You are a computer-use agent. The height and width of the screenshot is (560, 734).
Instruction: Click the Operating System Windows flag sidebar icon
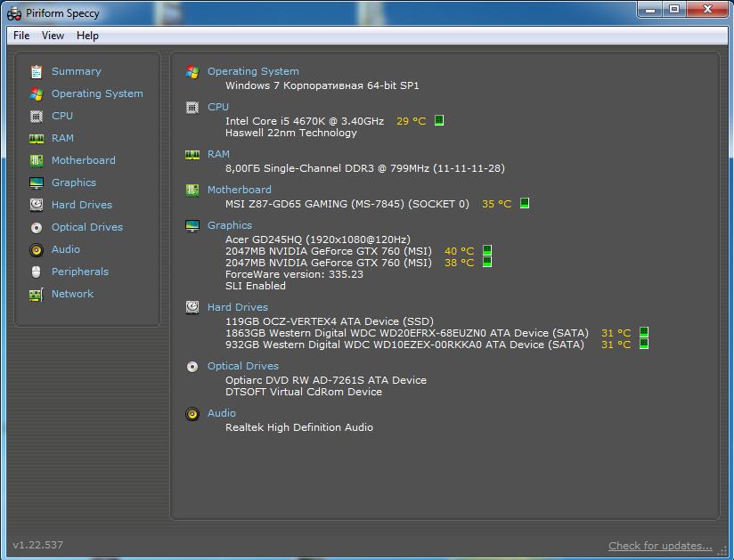click(x=36, y=93)
